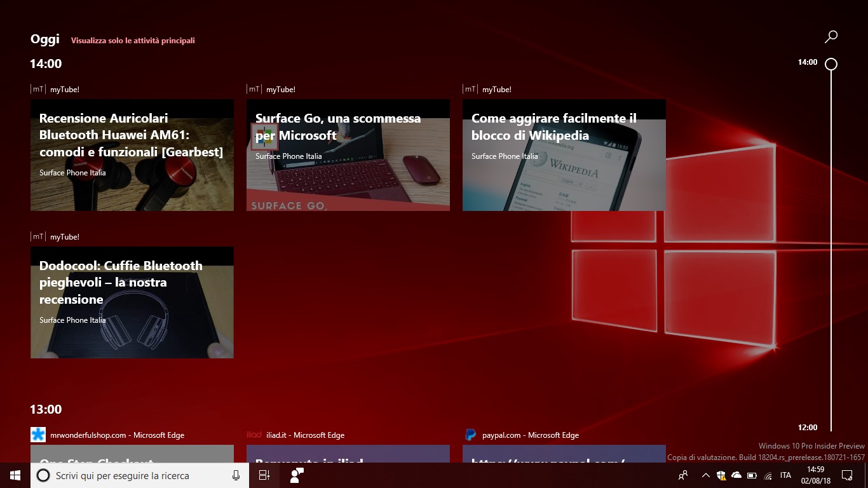
Task: Click myTube! icon above Dodocool card
Action: 38,236
